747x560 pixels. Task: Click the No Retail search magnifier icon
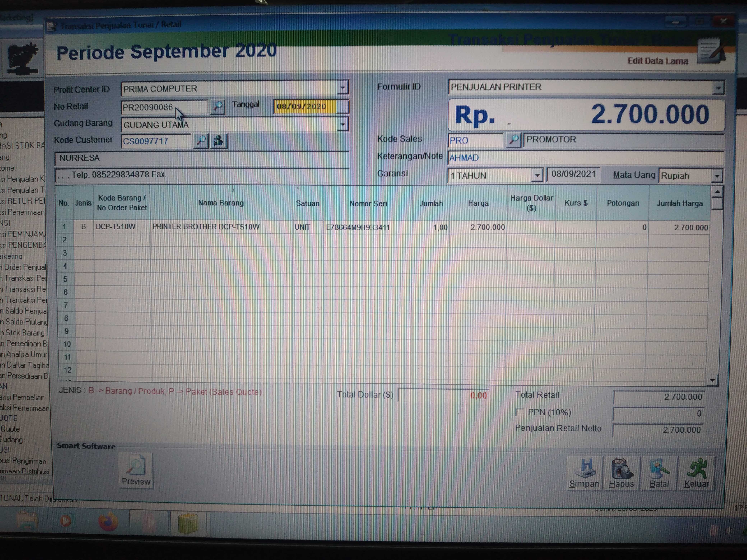click(x=217, y=107)
